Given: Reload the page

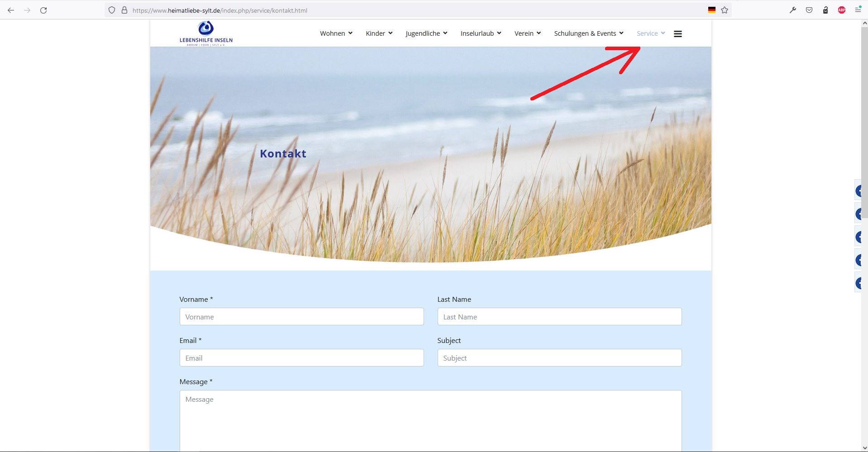Looking at the screenshot, I should pos(43,10).
